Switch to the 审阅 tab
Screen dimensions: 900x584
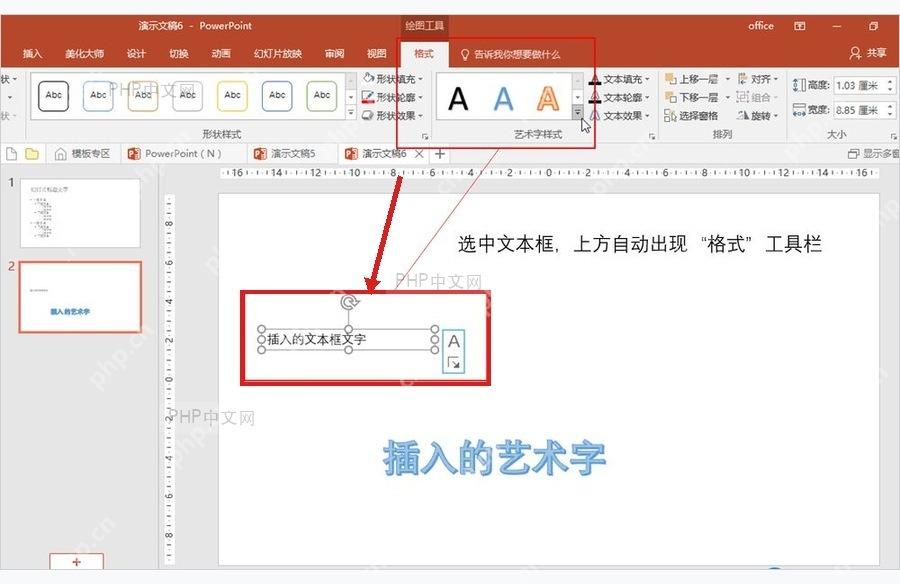coord(334,53)
